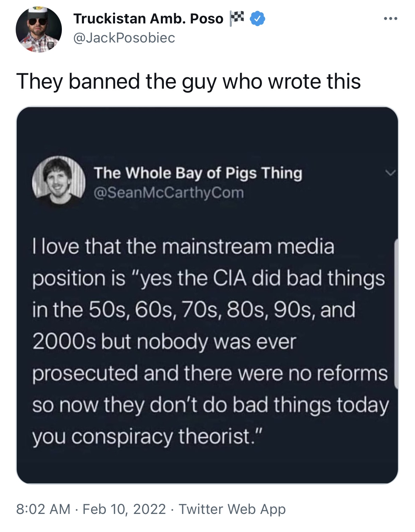415x532 pixels.
Task: Click The Whole Bay of Pigs Thing name
Action: [x=198, y=173]
